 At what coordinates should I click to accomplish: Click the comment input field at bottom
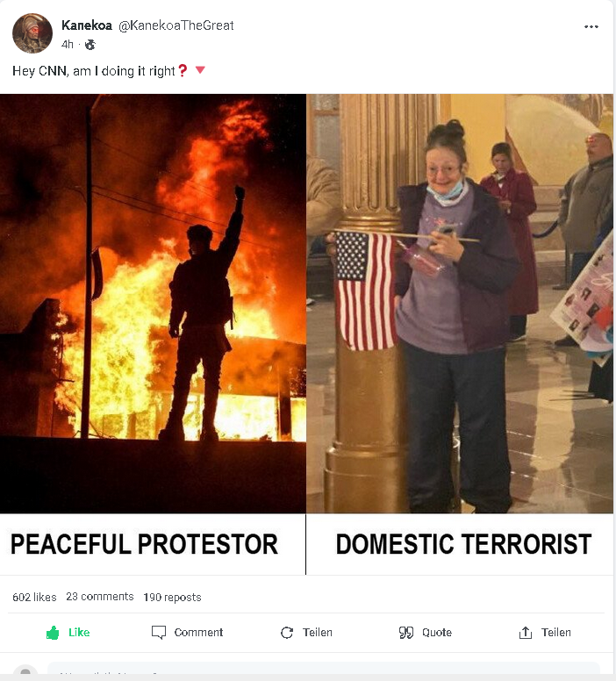click(x=324, y=672)
